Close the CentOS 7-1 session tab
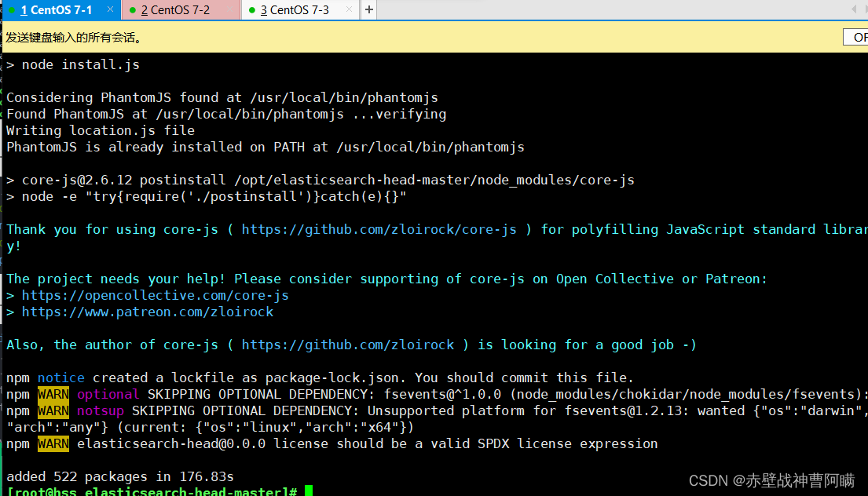This screenshot has width=868, height=496. pyautogui.click(x=110, y=9)
